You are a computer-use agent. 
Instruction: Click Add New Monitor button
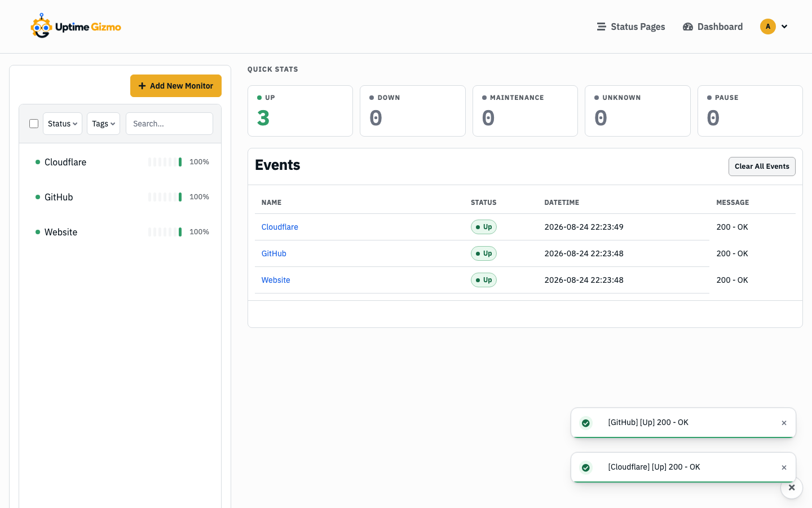pos(176,86)
